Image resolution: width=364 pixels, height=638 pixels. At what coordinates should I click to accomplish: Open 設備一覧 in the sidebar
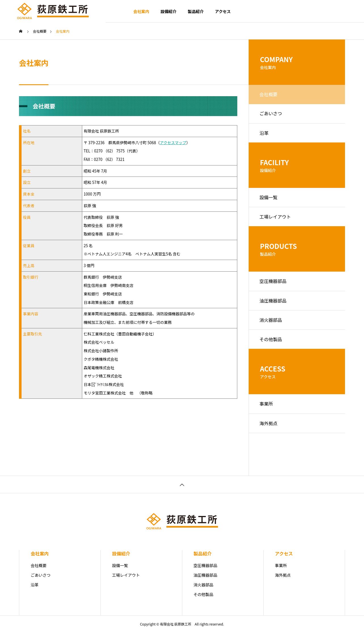(297, 198)
